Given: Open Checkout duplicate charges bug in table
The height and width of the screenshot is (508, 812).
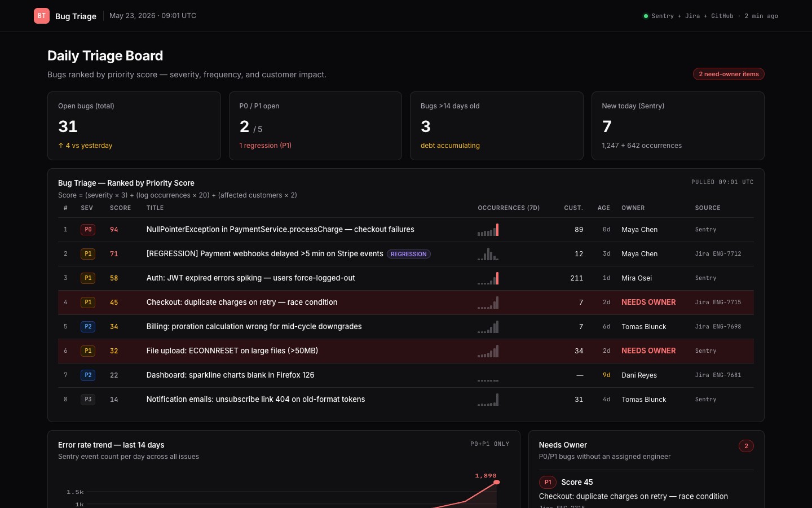Looking at the screenshot, I should (x=242, y=302).
